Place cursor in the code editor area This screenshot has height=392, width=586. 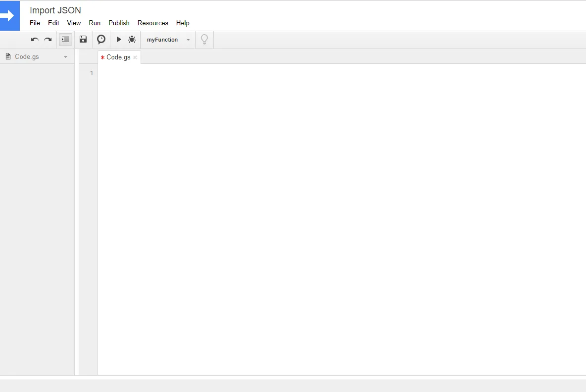tap(342, 219)
